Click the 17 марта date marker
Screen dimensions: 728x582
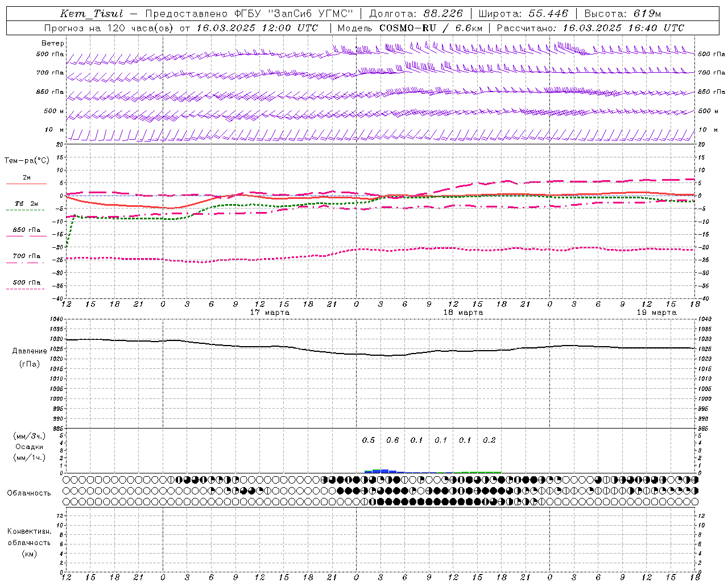(270, 313)
